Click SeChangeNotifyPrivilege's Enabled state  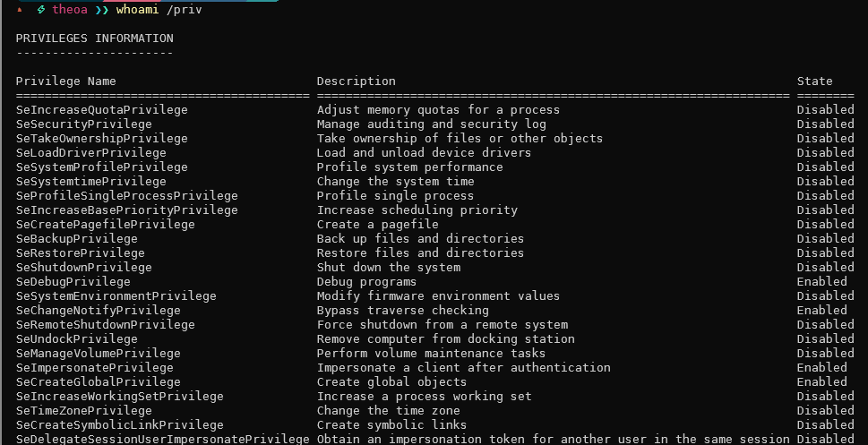pyautogui.click(x=821, y=311)
